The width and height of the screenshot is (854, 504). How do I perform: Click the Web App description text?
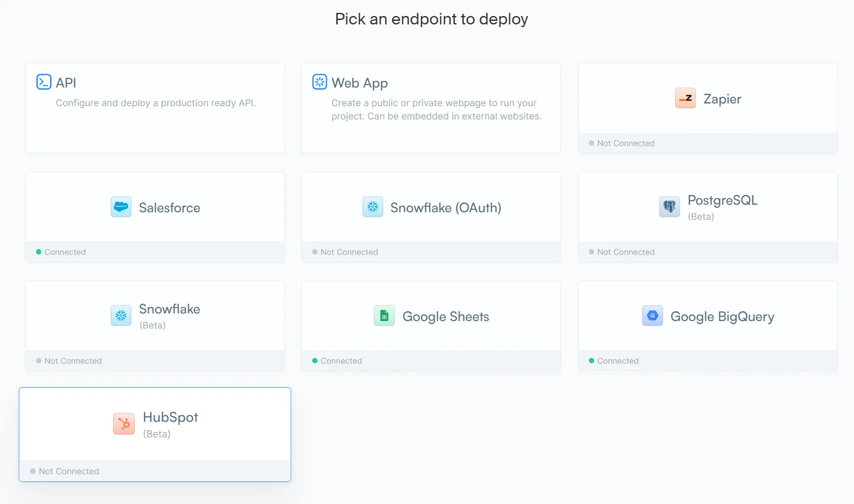click(436, 110)
